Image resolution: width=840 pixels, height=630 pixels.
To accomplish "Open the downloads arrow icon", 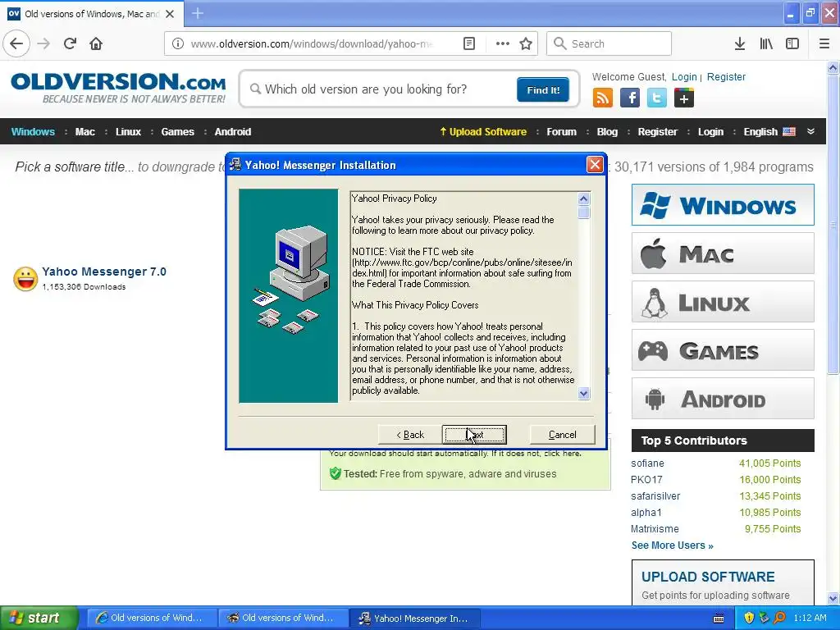I will tap(740, 43).
